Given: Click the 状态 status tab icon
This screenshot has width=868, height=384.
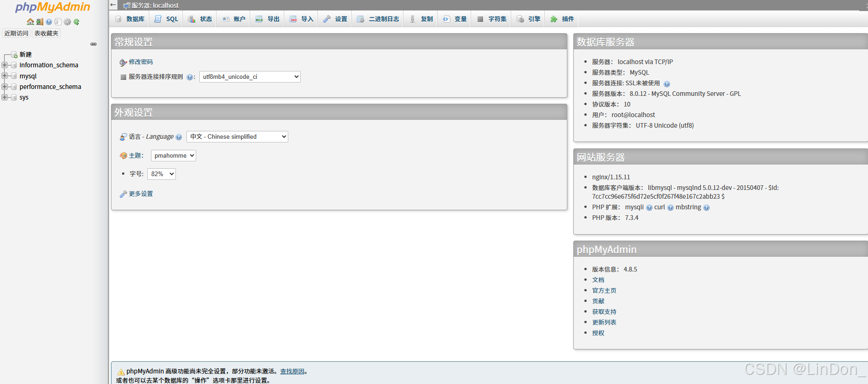Looking at the screenshot, I should click(192, 19).
